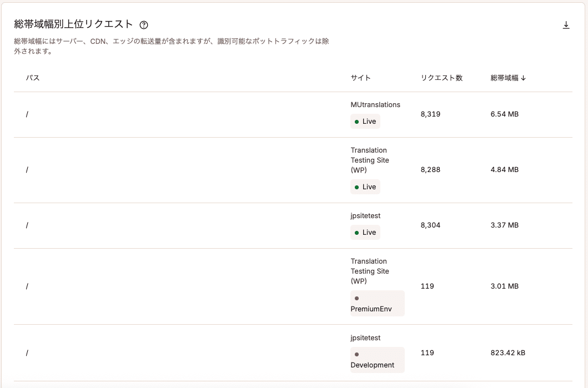This screenshot has width=588, height=388.
Task: Click the 総帯域幅別上位リクエスト heading
Action: (x=72, y=24)
